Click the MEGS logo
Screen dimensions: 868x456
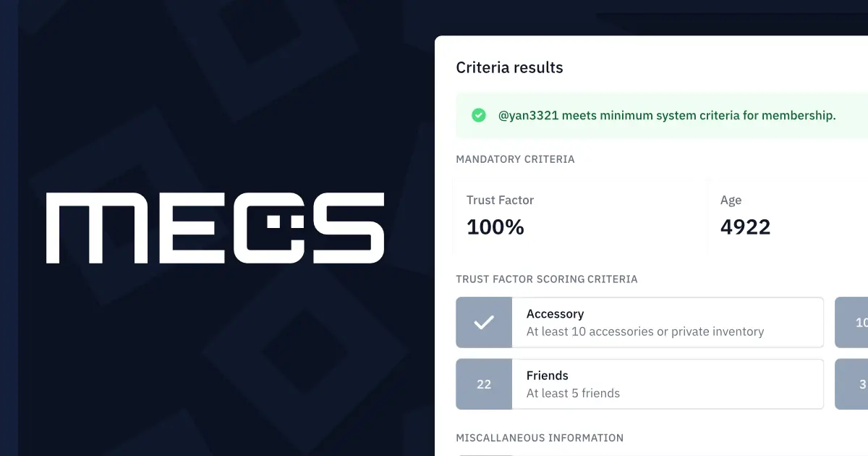(x=215, y=227)
